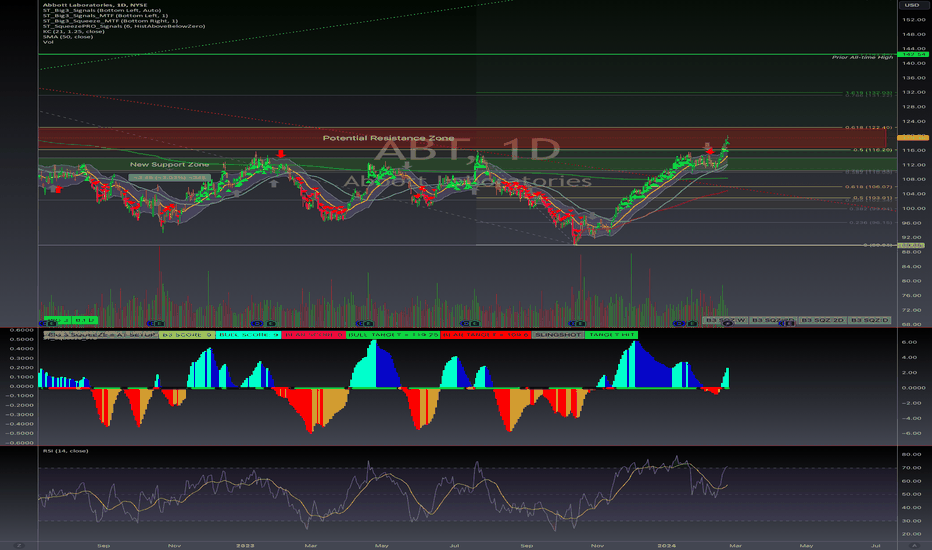Click the orange current price tag on axis
932x550 pixels.
(911, 137)
